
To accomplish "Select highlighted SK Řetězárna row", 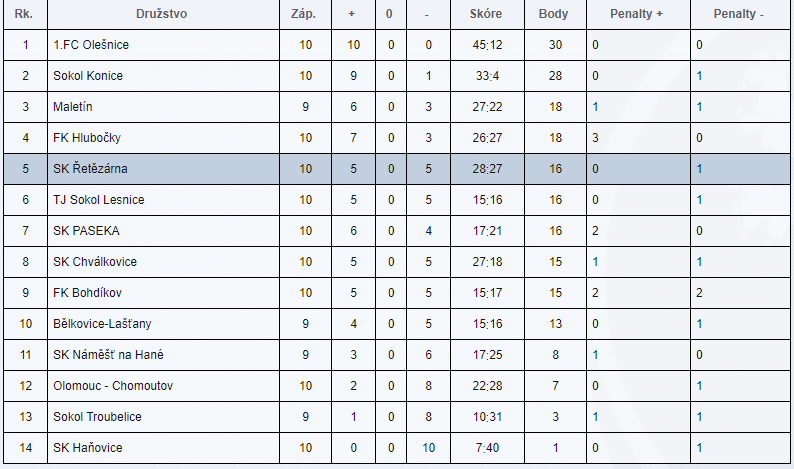I will coord(397,169).
